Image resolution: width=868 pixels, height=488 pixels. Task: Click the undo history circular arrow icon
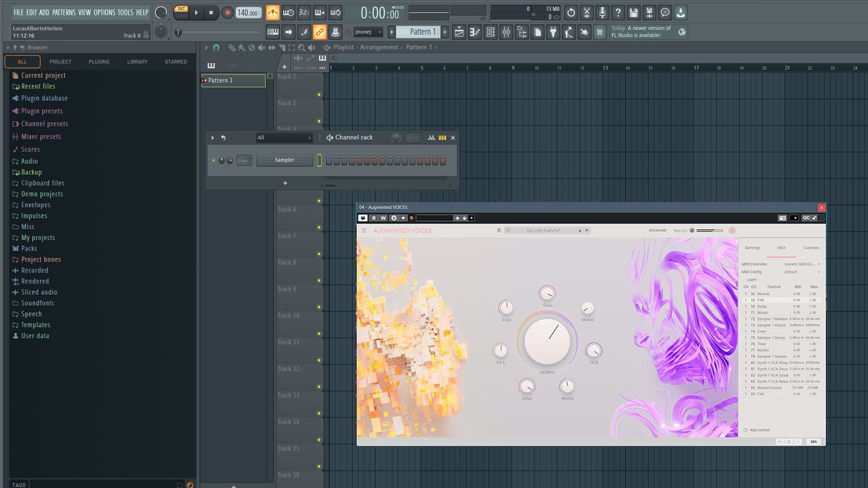571,12
